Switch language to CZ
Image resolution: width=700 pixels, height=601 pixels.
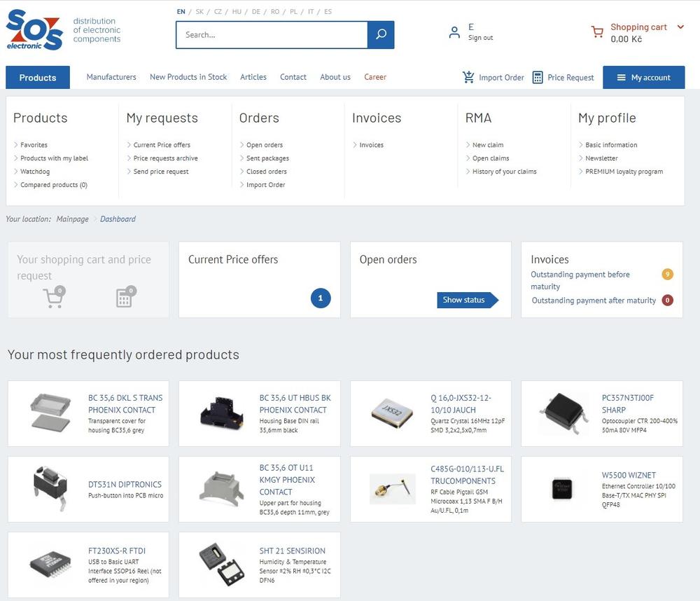(x=218, y=12)
